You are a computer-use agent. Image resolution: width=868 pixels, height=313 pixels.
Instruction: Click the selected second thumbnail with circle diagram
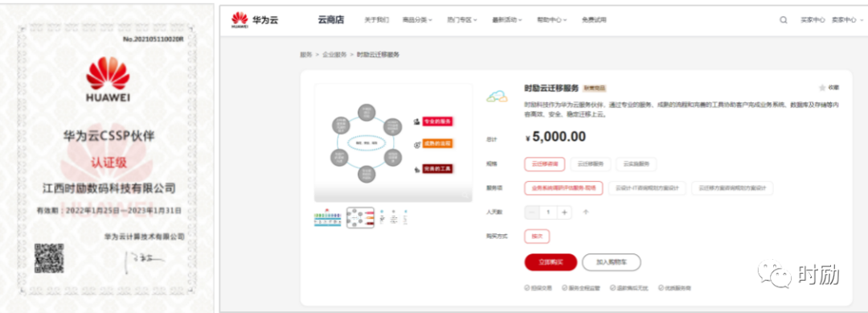(360, 218)
